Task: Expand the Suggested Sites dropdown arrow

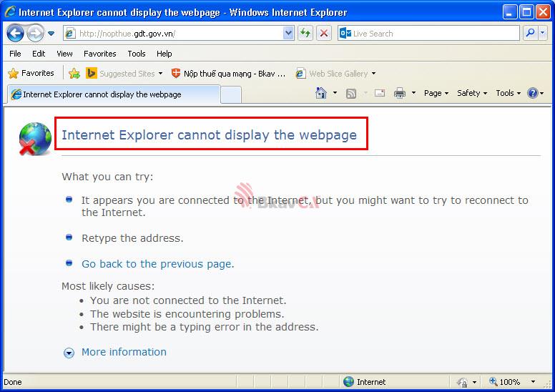Action: point(160,73)
